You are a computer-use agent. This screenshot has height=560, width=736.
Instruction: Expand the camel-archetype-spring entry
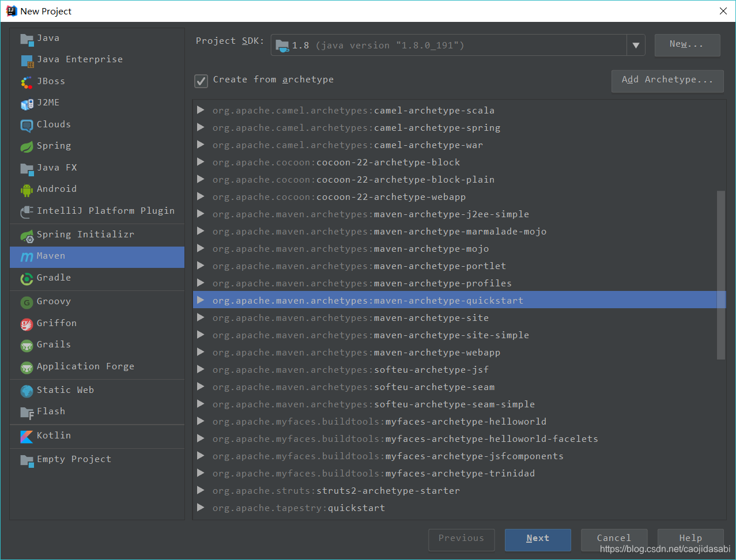pyautogui.click(x=201, y=127)
